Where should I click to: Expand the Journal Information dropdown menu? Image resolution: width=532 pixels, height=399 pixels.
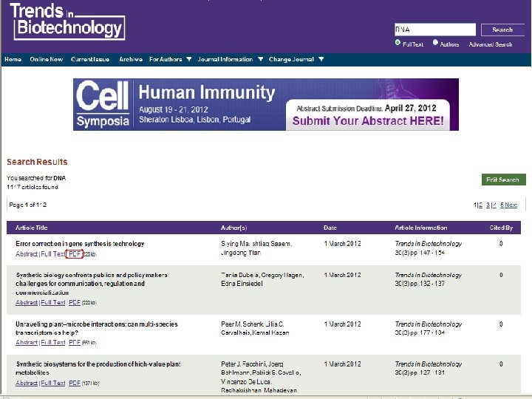[230, 59]
